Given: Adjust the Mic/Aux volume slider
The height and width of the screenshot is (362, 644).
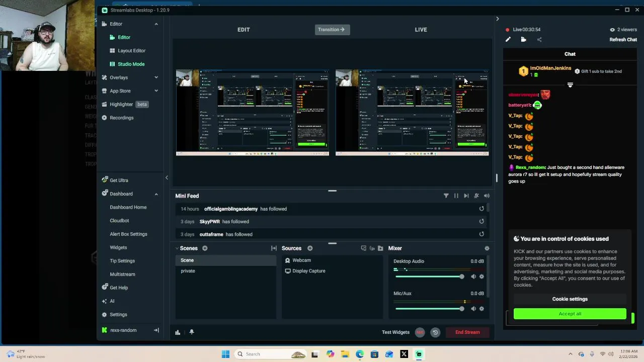Looking at the screenshot, I should [429, 309].
